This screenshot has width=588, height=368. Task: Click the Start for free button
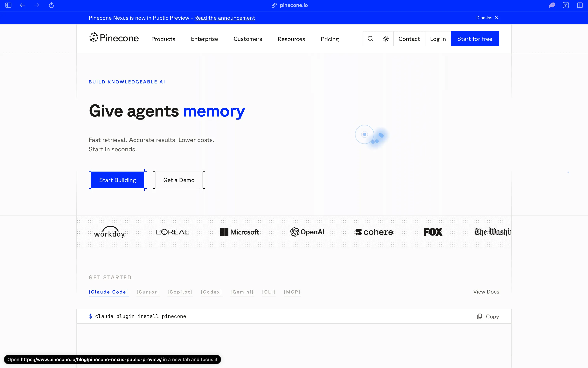coord(475,39)
